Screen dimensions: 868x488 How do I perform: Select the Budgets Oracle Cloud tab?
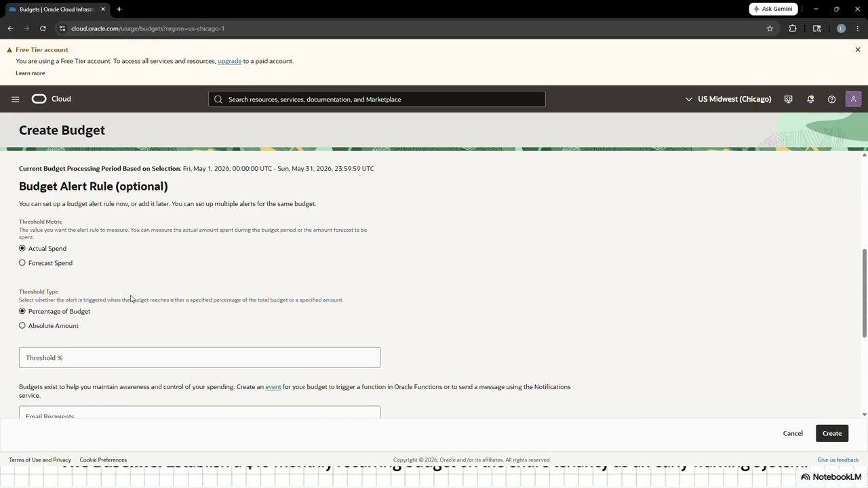[x=56, y=9]
